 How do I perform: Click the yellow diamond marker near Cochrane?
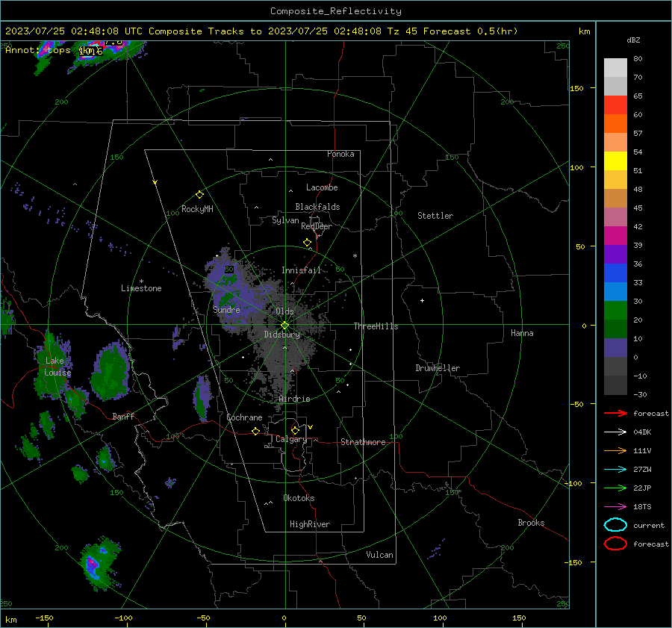click(x=256, y=431)
